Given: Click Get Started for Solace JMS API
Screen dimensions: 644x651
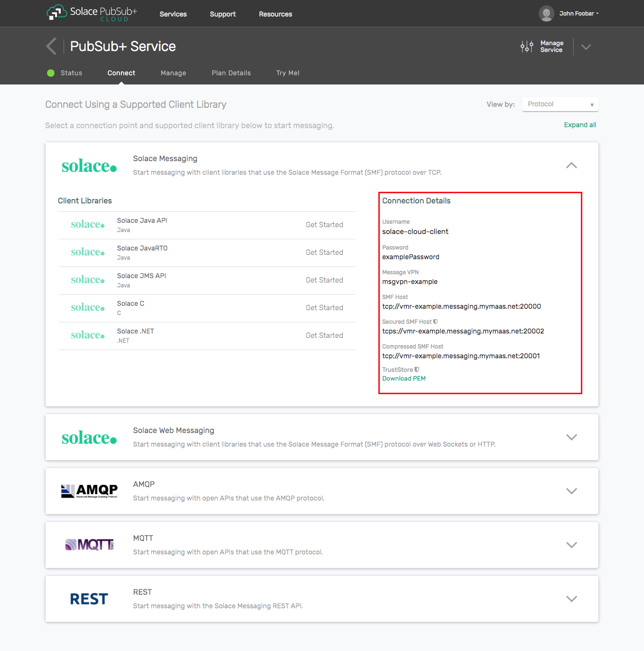Looking at the screenshot, I should (x=324, y=280).
